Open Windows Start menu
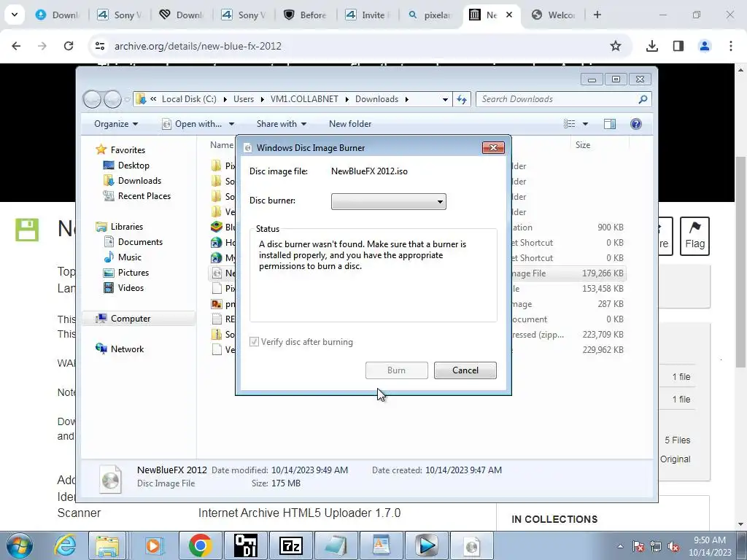Image resolution: width=747 pixels, height=560 pixels. click(x=19, y=545)
